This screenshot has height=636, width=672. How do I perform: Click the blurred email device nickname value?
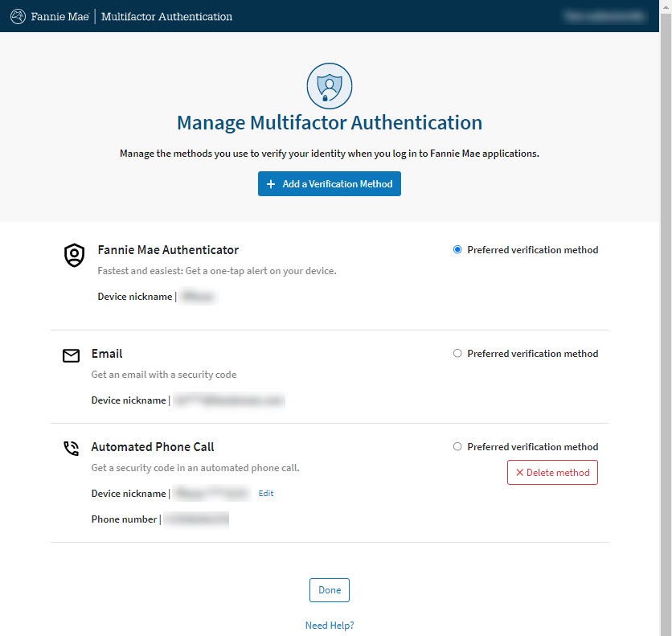tap(229, 400)
